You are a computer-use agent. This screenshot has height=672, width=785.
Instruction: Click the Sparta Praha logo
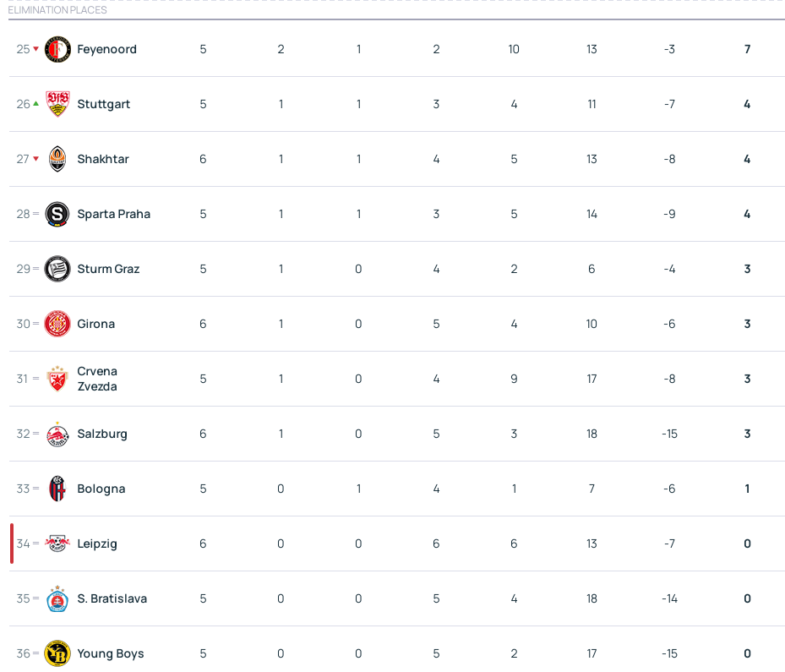coord(57,214)
